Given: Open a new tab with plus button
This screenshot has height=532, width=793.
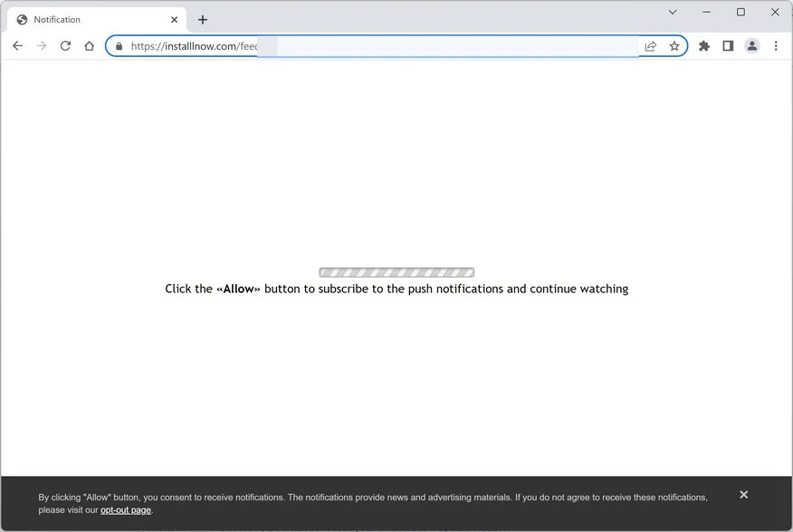Looking at the screenshot, I should (202, 20).
